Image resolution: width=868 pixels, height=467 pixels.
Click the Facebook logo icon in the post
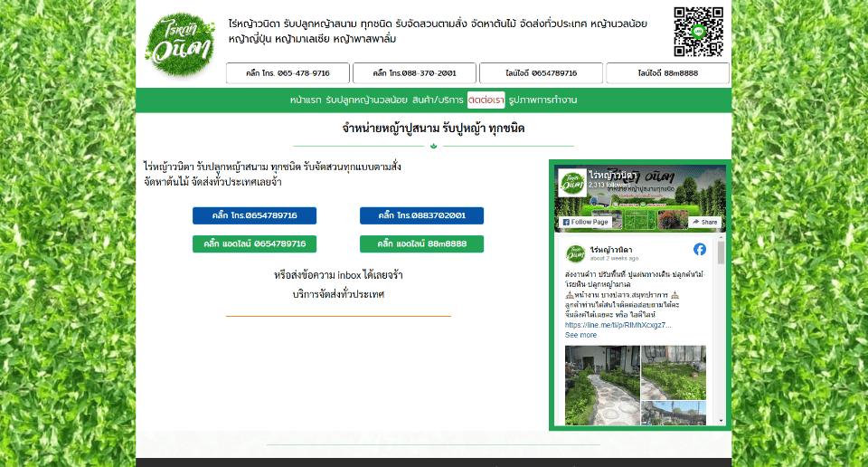click(x=700, y=249)
